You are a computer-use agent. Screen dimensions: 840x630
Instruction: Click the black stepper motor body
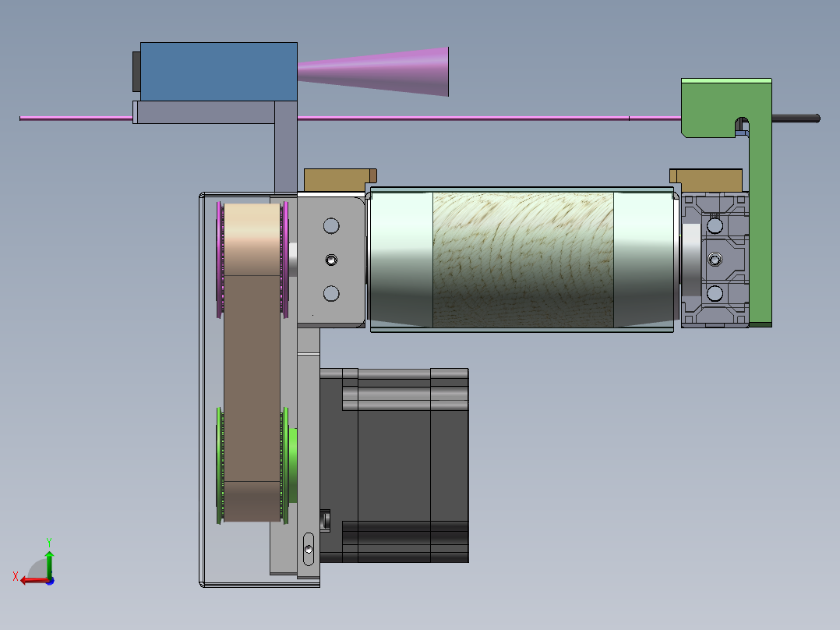click(x=394, y=465)
